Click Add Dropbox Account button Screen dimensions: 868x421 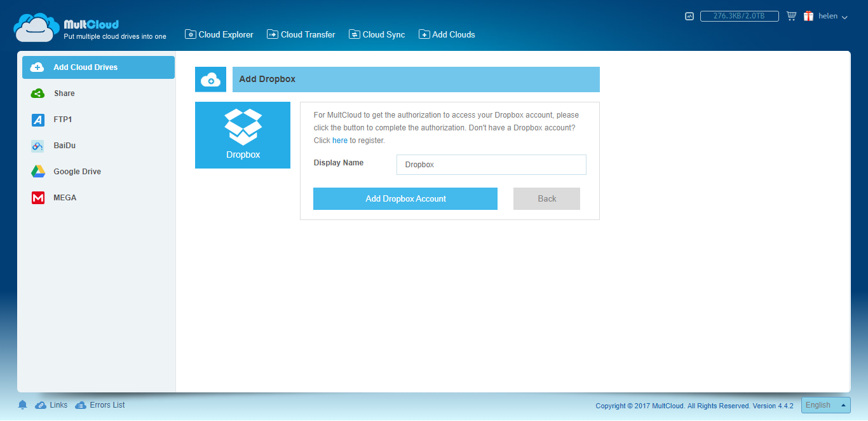pos(405,198)
